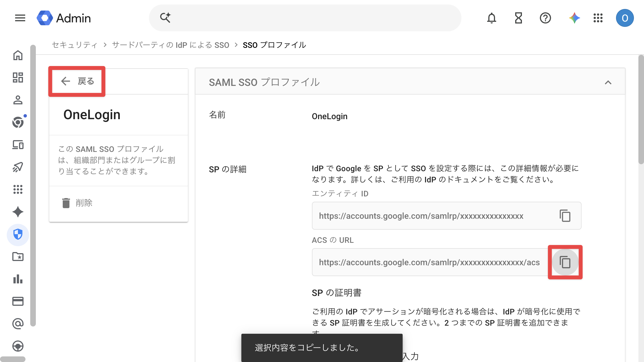
Task: Go to Home in the sidebar
Action: point(18,55)
